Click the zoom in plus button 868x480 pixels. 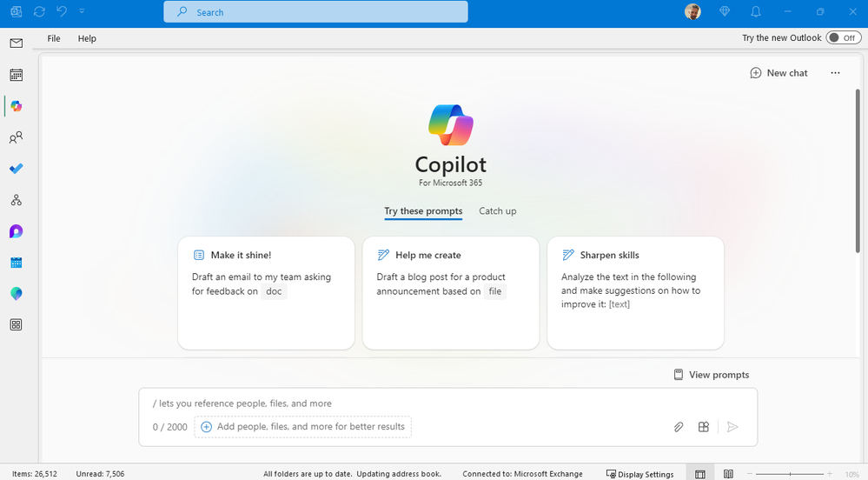click(x=830, y=474)
